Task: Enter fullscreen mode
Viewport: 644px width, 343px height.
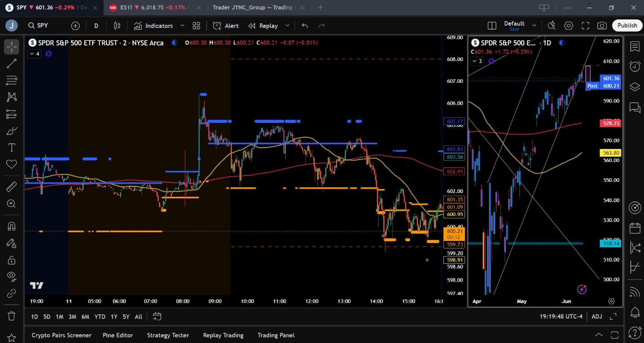Action: click(x=585, y=26)
